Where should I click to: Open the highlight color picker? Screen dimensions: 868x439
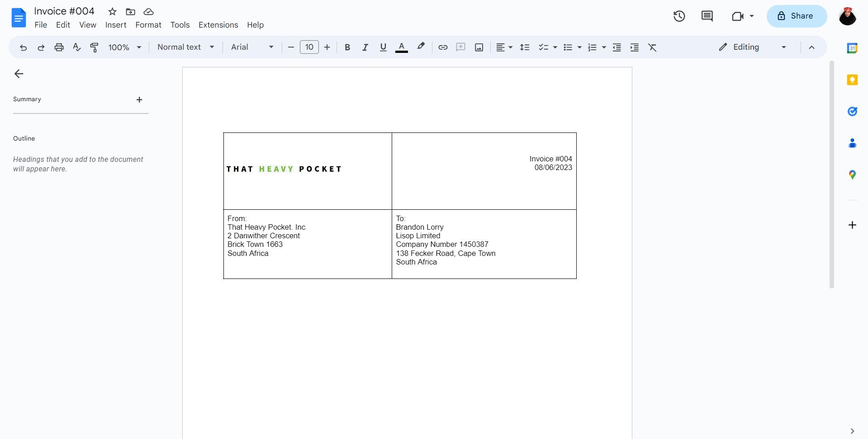[x=421, y=47]
